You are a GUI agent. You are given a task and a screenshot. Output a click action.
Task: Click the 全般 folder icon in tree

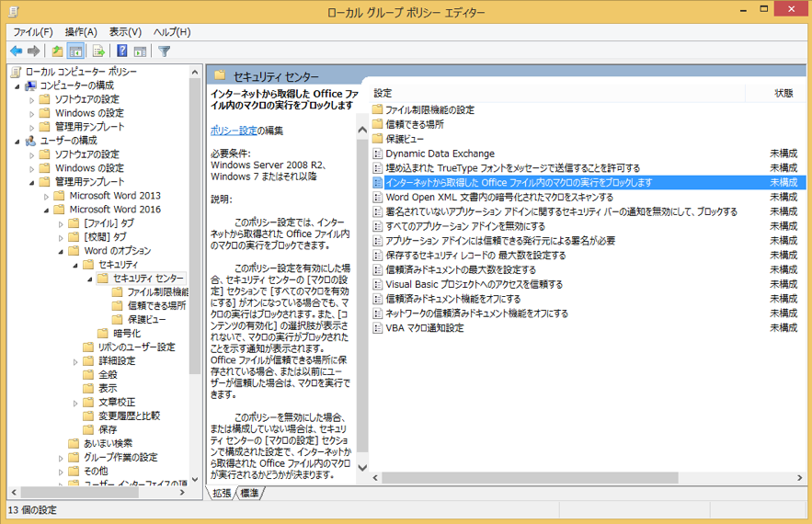click(88, 374)
